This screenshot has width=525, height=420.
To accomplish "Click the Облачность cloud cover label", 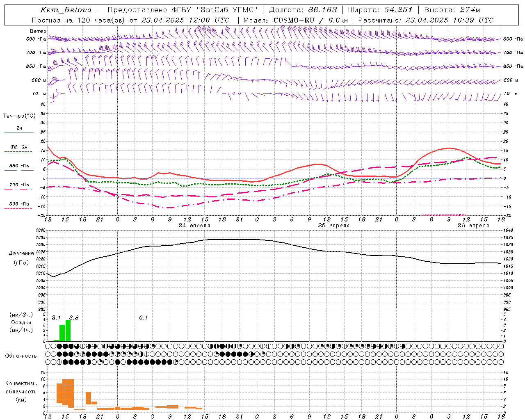I will coord(21,356).
